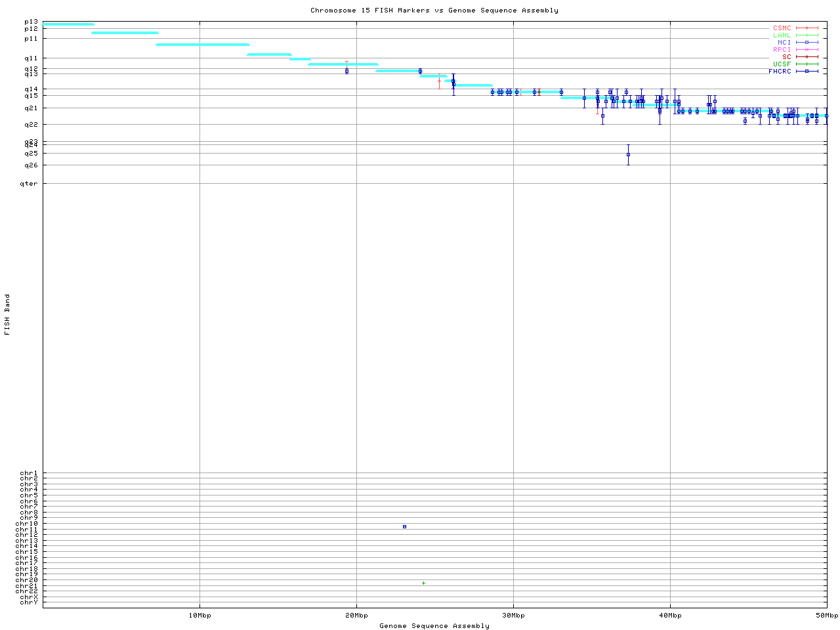
Task: Click the CSMC legend marker sample
Action: [x=807, y=28]
